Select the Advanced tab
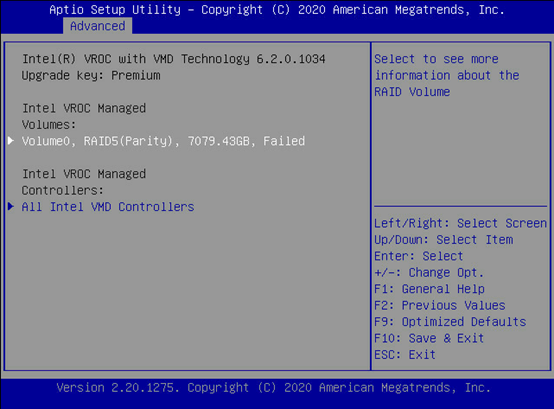 pyautogui.click(x=98, y=26)
